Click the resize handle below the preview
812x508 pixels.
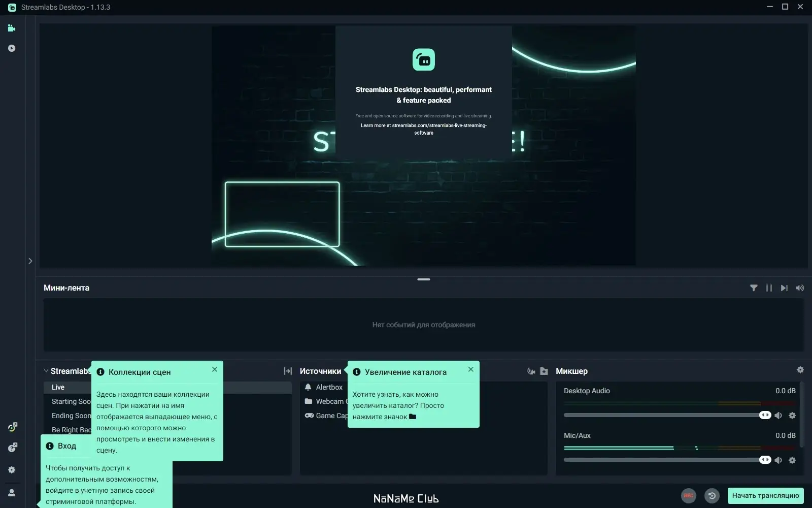424,279
